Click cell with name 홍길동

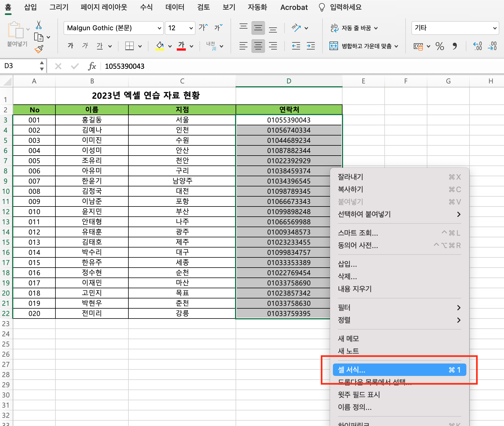92,120
